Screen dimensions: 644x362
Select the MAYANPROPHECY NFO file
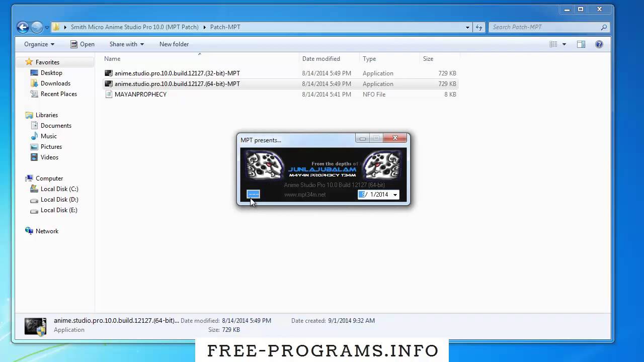(x=140, y=95)
